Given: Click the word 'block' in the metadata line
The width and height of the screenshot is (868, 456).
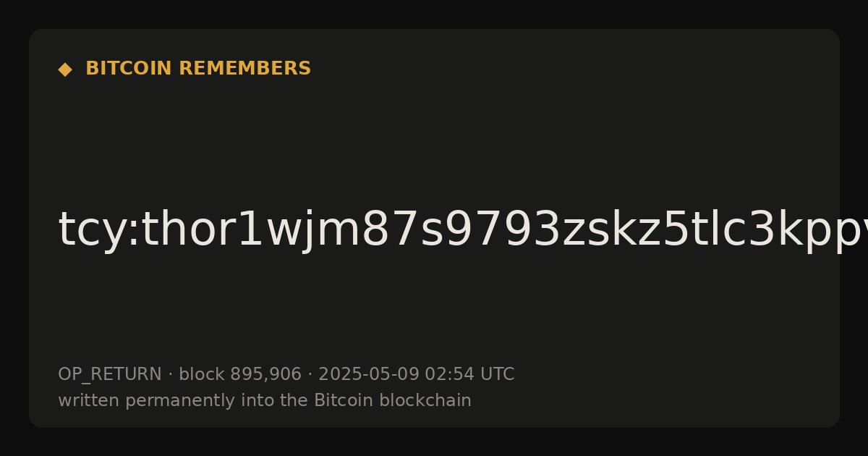Looking at the screenshot, I should pyautogui.click(x=202, y=375).
